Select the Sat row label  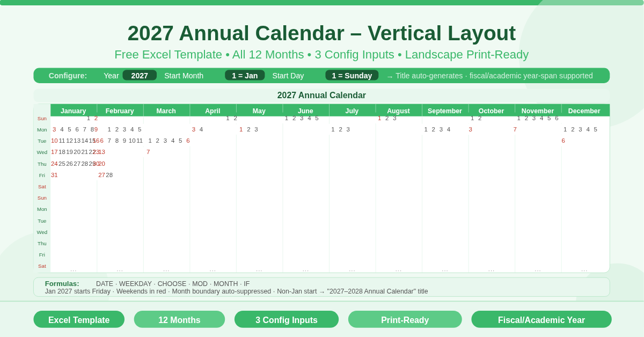[42, 186]
